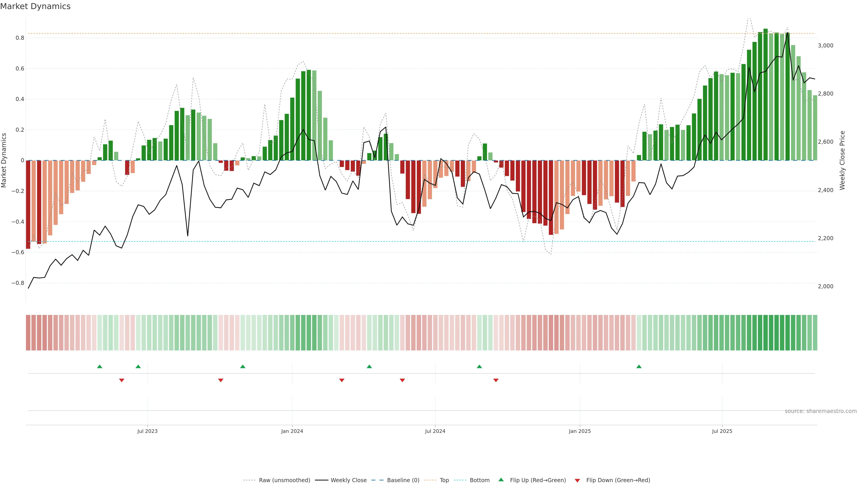This screenshot has height=488, width=868.
Task: Select the leftmost green flip-up triangle marker
Action: coord(99,366)
